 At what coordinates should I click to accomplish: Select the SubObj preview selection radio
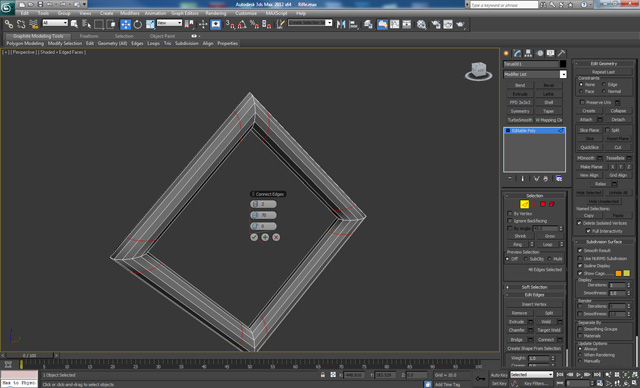(526, 259)
